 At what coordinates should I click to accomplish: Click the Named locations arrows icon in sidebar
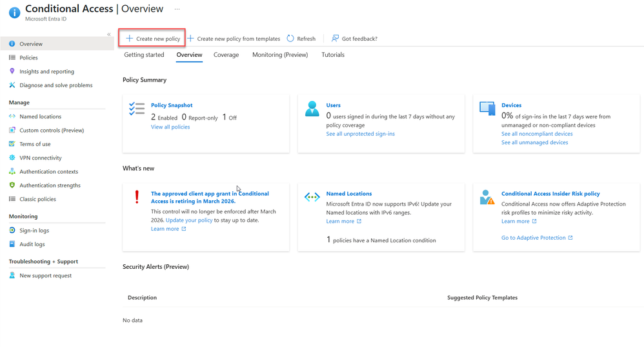12,116
